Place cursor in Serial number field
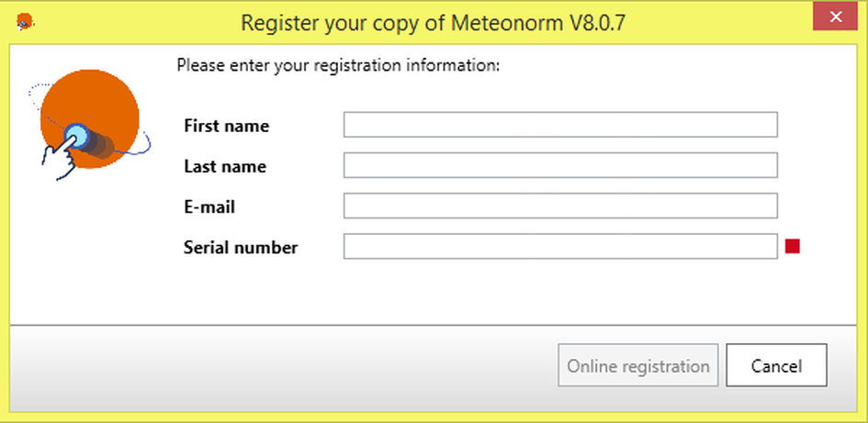The height and width of the screenshot is (423, 868). pos(560,246)
